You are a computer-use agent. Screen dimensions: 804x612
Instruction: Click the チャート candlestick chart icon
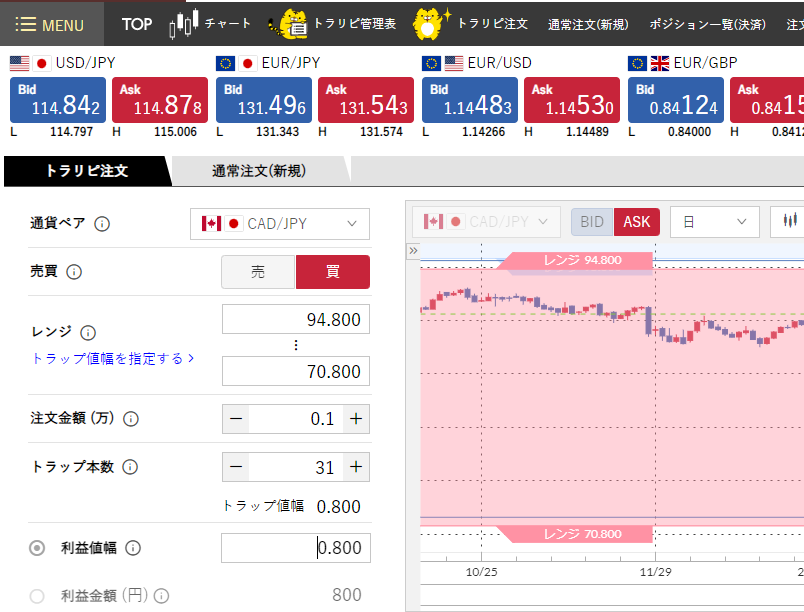(x=181, y=24)
